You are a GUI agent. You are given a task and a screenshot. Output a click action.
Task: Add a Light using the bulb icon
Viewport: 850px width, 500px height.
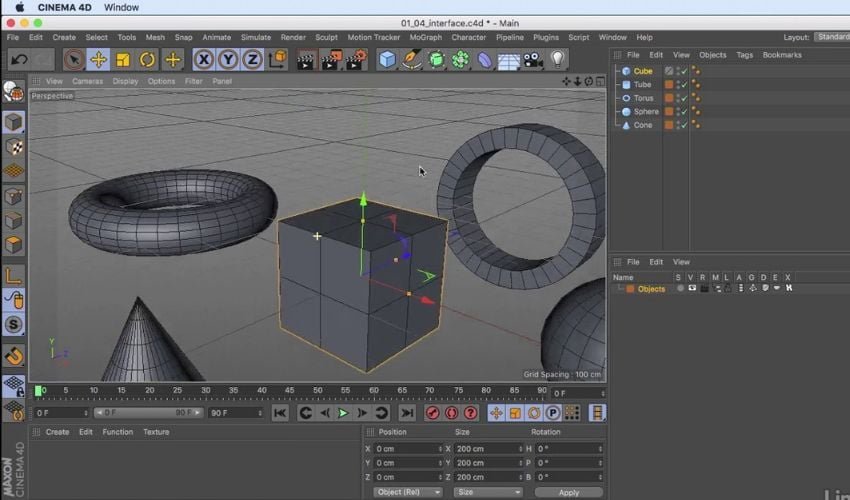(x=558, y=59)
